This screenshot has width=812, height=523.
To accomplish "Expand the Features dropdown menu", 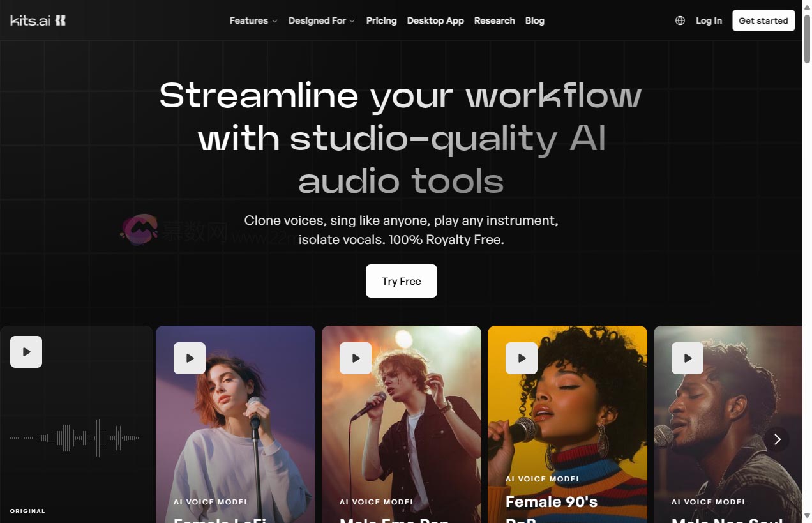I will click(253, 20).
